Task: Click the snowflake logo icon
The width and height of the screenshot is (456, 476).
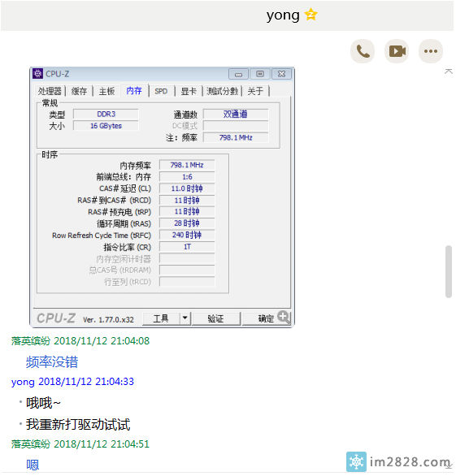Action: [x=356, y=461]
